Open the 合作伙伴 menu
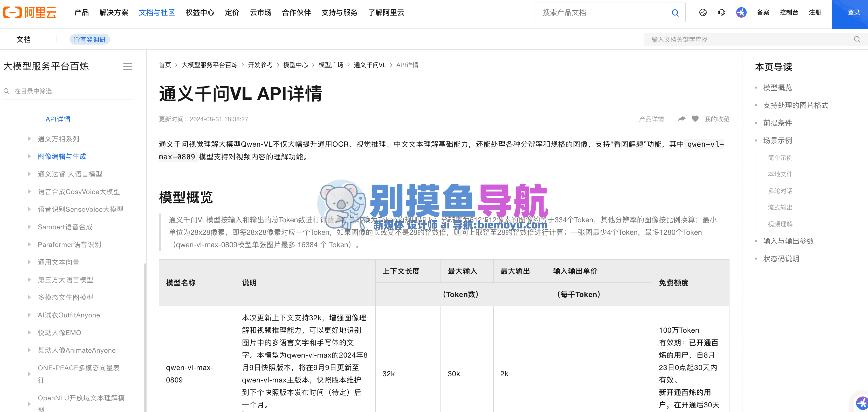868x412 pixels. coord(296,12)
